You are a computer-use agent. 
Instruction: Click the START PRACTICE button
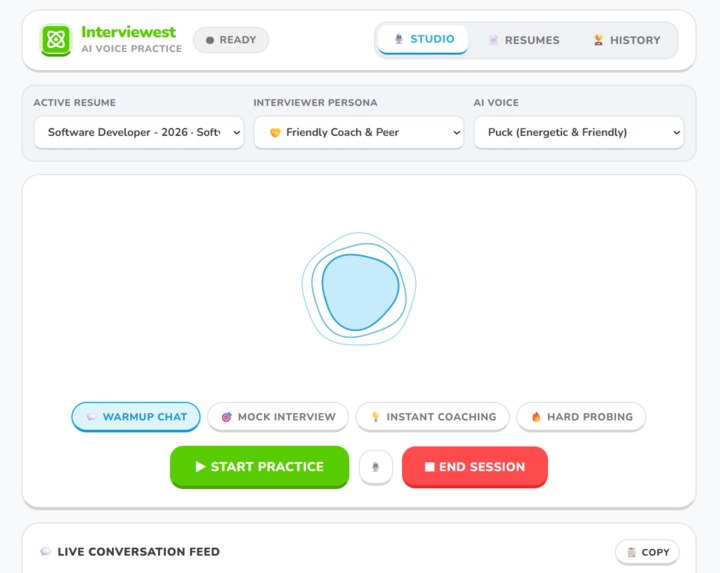click(x=259, y=467)
